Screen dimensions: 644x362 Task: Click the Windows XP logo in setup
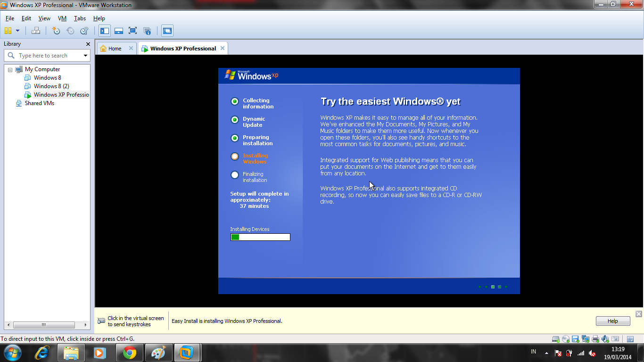[x=251, y=75]
